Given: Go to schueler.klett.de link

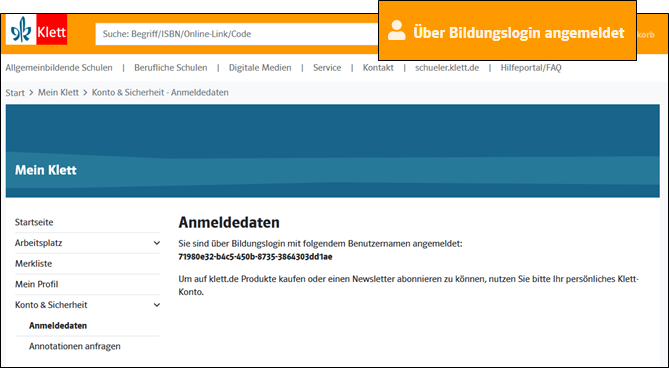Looking at the screenshot, I should (447, 68).
